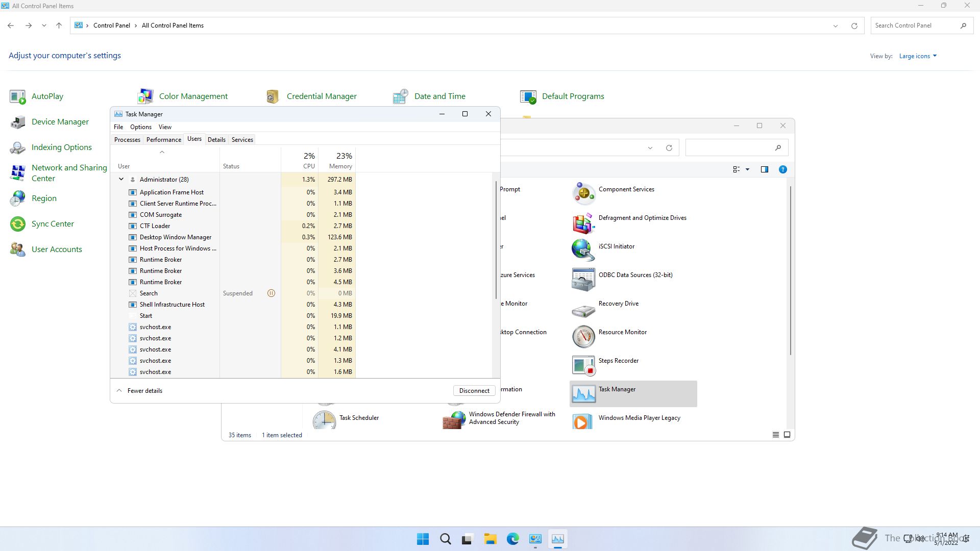The width and height of the screenshot is (980, 551).
Task: Open Defragment and Optimize Drives icon
Action: [583, 222]
